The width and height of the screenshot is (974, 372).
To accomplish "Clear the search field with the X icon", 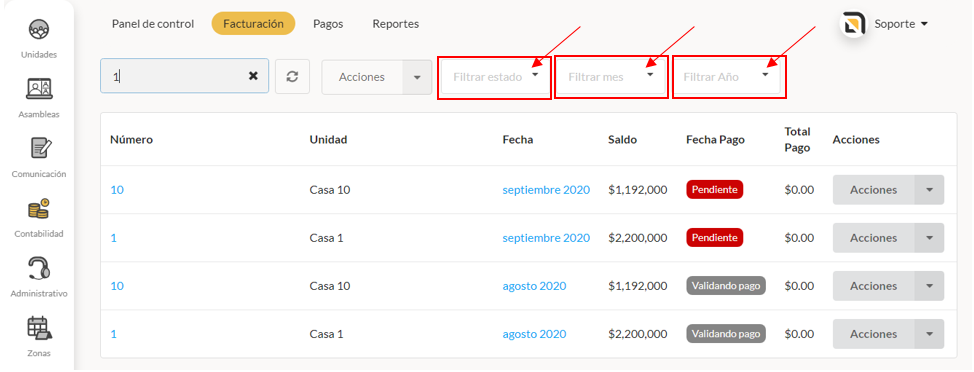I will tap(253, 76).
